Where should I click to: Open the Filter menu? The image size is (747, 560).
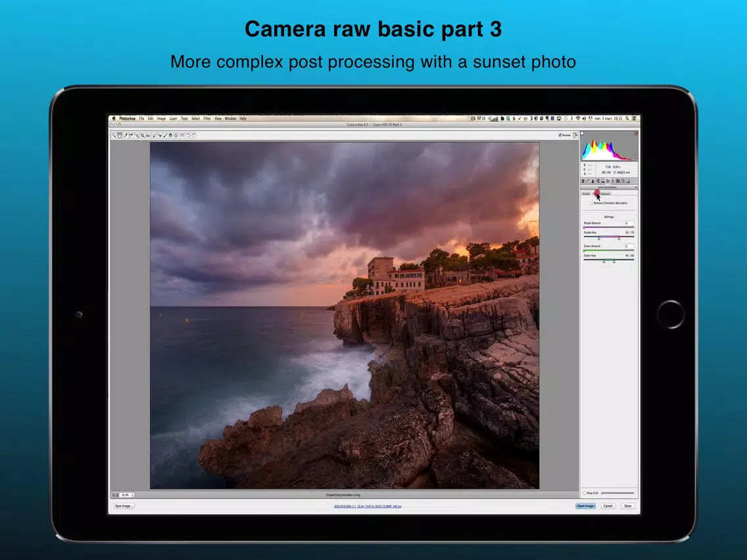click(207, 118)
